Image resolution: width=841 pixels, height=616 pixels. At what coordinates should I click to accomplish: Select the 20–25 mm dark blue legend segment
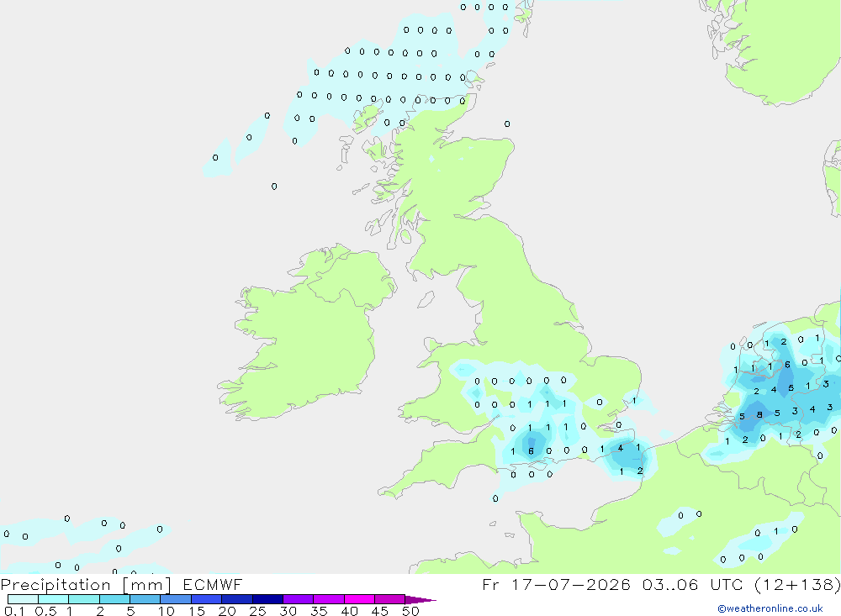236,599
